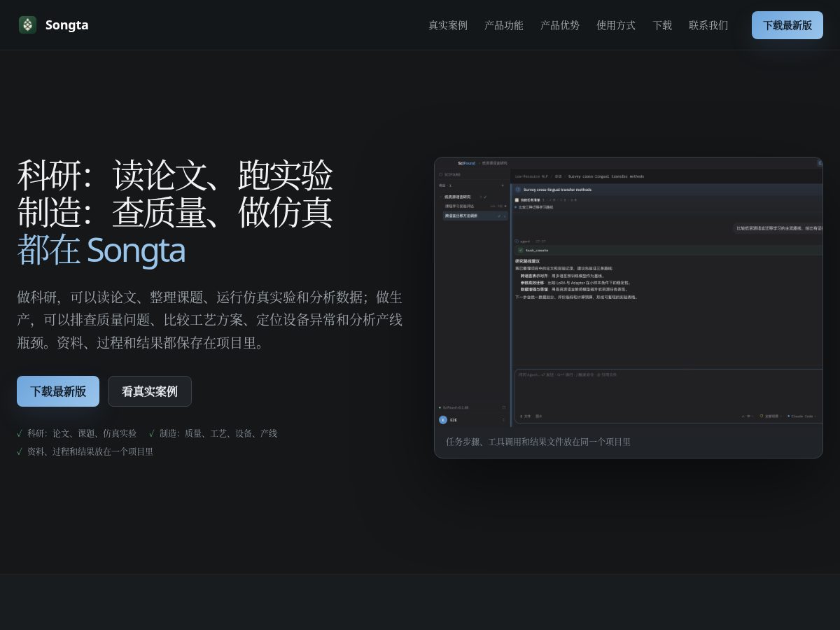Click the Songta logo icon
Screen dimensions: 840x630
tap(27, 25)
